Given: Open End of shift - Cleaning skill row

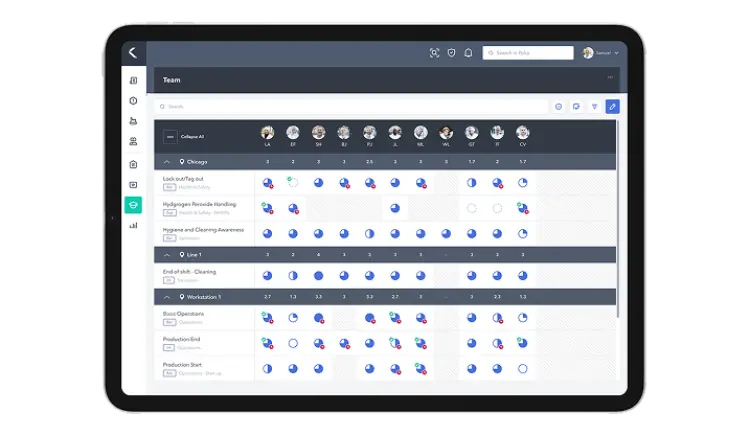Looking at the screenshot, I should click(204, 276).
